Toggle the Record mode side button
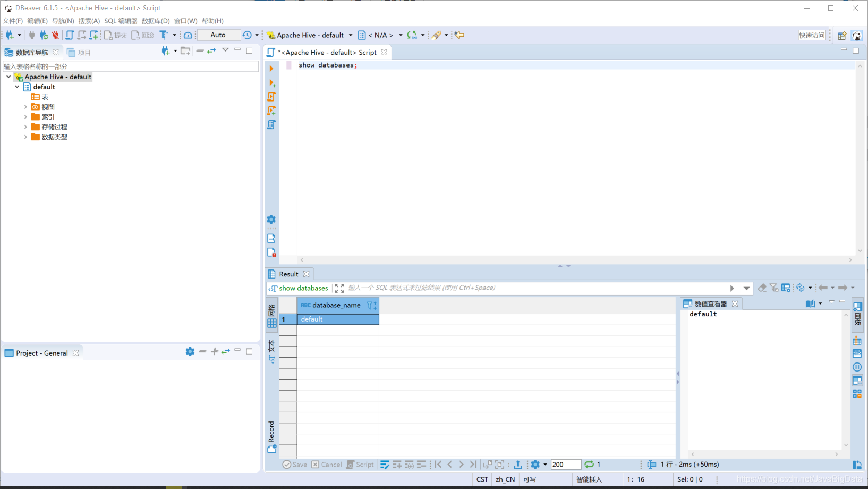The width and height of the screenshot is (868, 489). [x=272, y=436]
